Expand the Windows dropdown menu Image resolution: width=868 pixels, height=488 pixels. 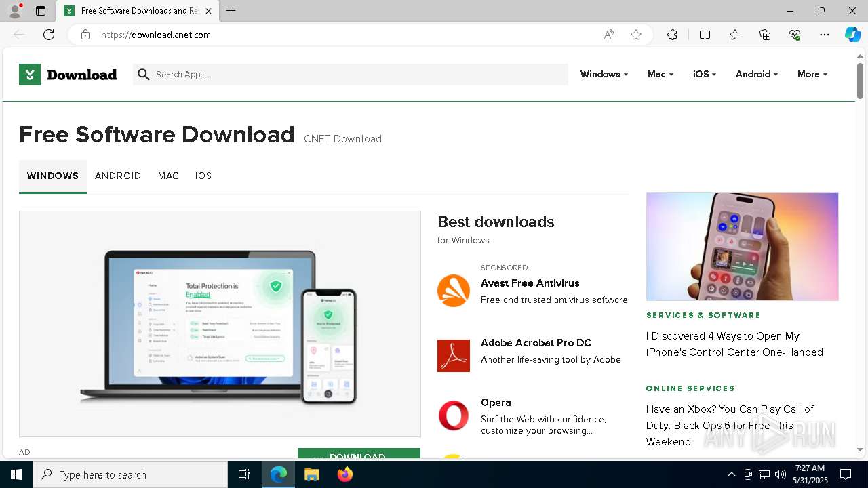604,75
